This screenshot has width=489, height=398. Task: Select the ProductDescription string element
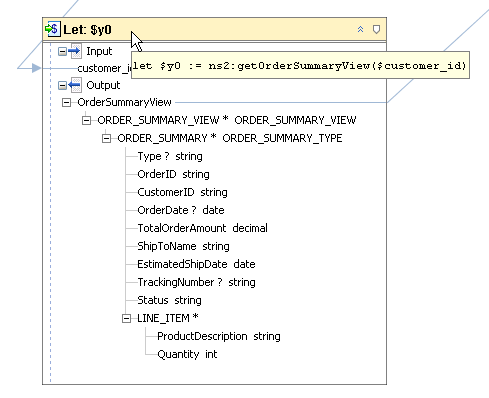point(219,336)
